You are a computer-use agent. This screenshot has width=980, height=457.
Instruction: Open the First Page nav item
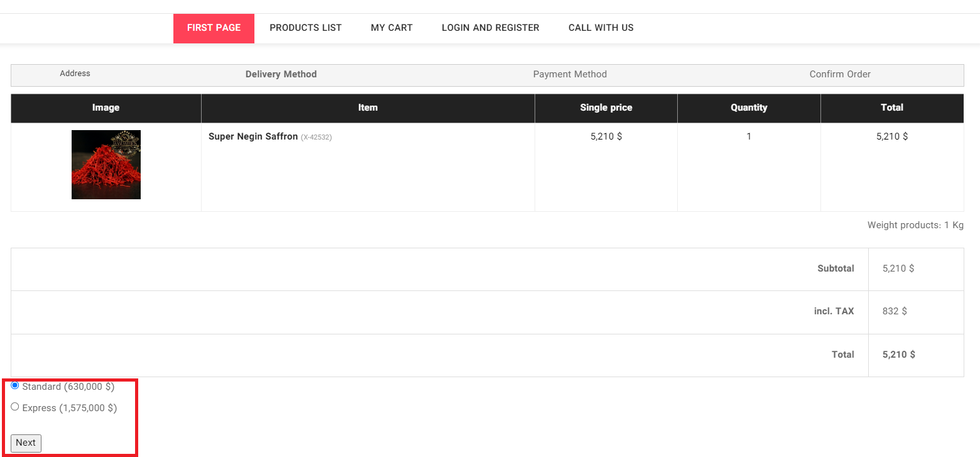point(214,28)
